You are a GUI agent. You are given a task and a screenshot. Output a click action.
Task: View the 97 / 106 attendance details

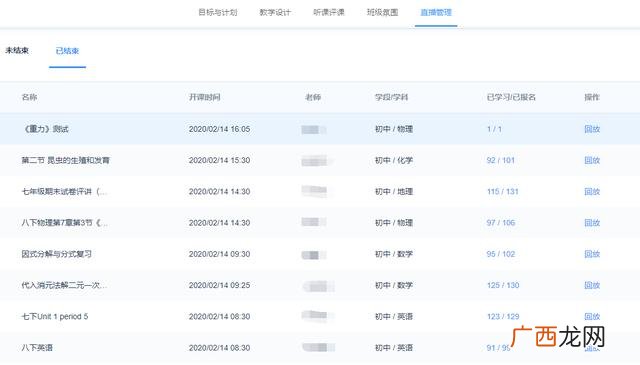(x=501, y=223)
